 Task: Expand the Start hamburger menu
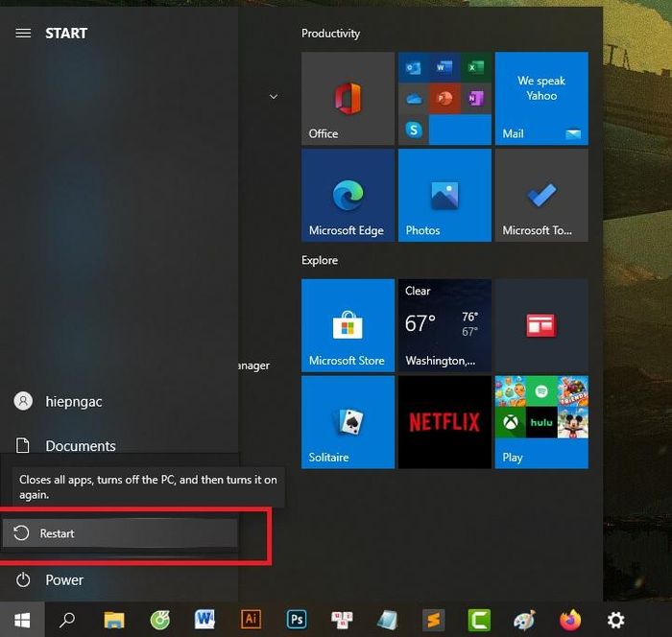[x=23, y=33]
